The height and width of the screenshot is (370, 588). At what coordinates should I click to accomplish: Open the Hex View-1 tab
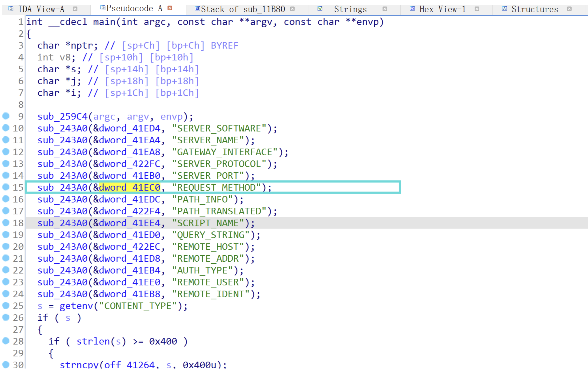(442, 9)
